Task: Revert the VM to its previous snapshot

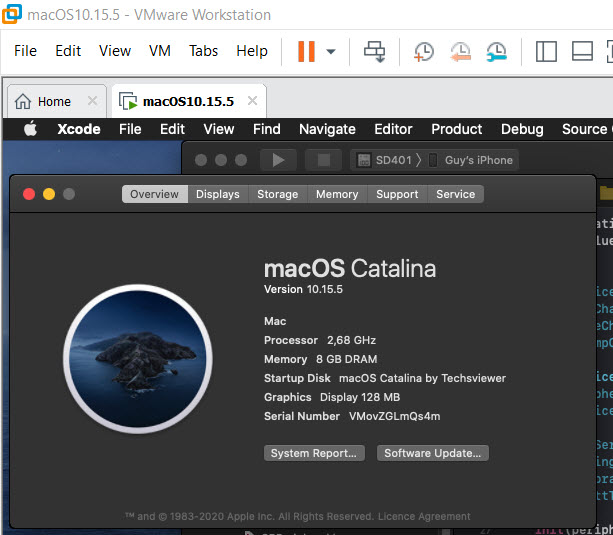Action: coord(460,51)
